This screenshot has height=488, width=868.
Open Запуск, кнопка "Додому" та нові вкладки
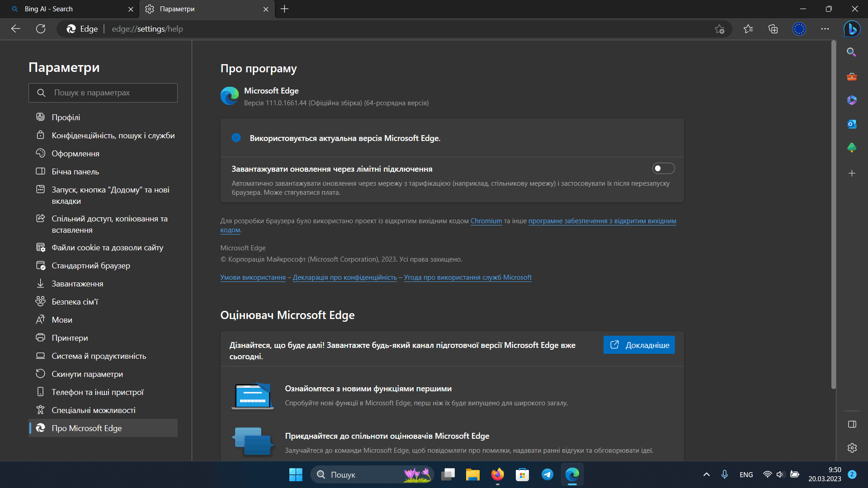coord(103,195)
